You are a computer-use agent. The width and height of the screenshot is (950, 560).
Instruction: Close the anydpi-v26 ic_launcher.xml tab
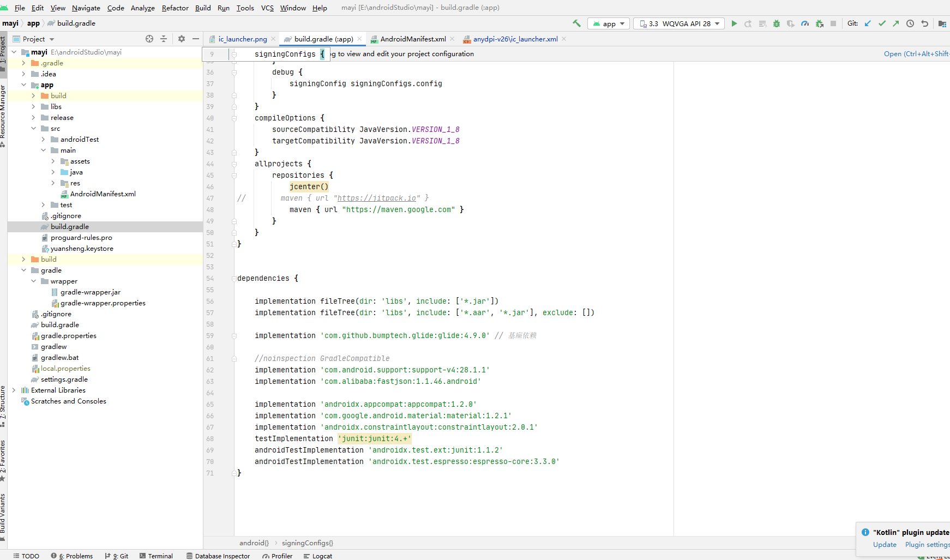click(564, 39)
